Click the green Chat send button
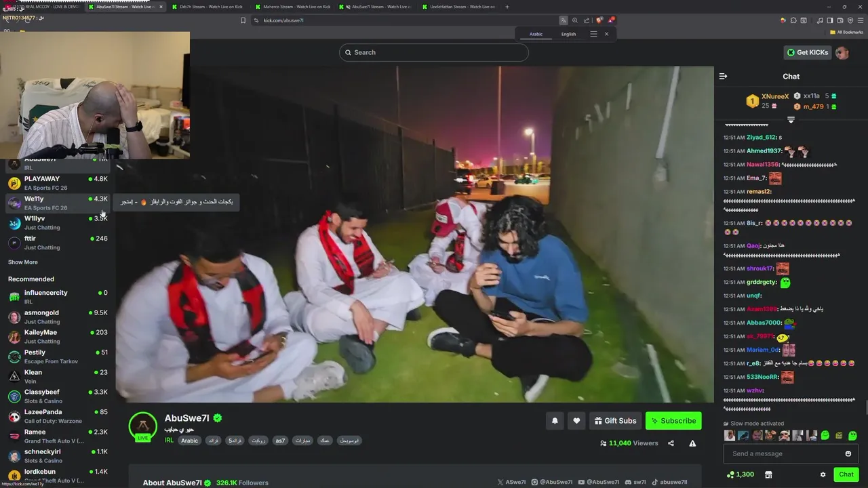The height and width of the screenshot is (488, 868). pyautogui.click(x=846, y=474)
